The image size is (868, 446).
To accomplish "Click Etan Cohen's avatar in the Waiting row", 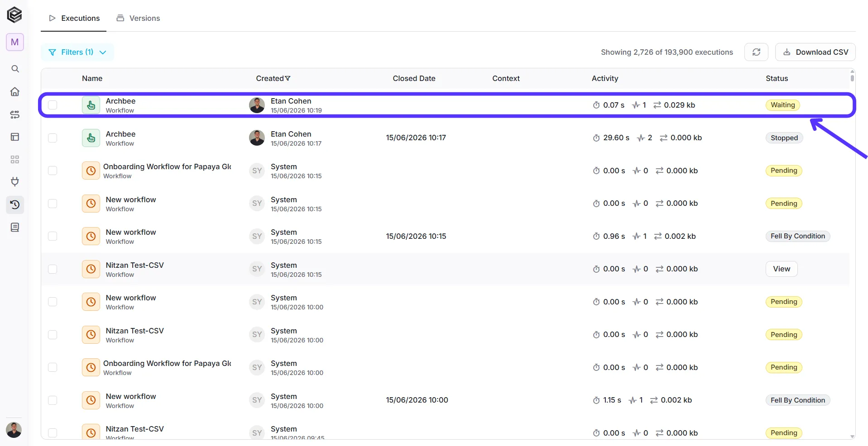I will (x=257, y=105).
